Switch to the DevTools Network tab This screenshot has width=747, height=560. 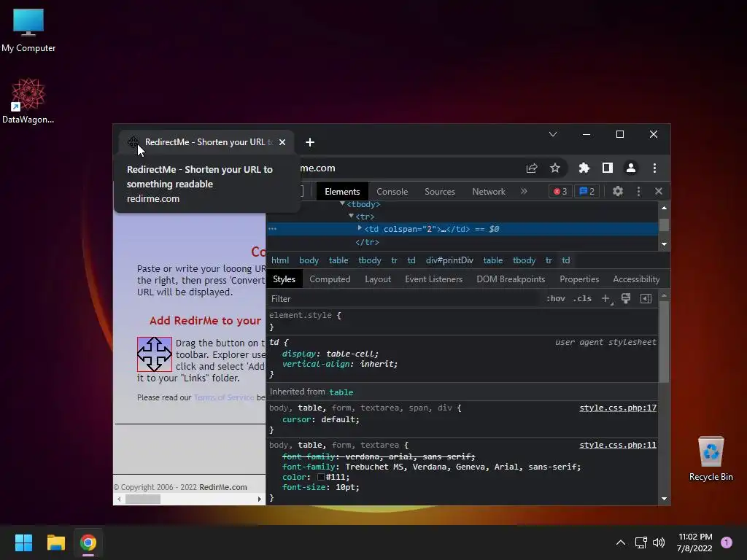coord(489,192)
